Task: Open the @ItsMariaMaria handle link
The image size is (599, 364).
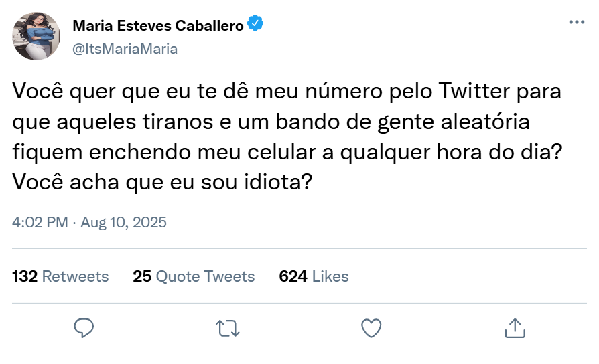Action: 125,48
